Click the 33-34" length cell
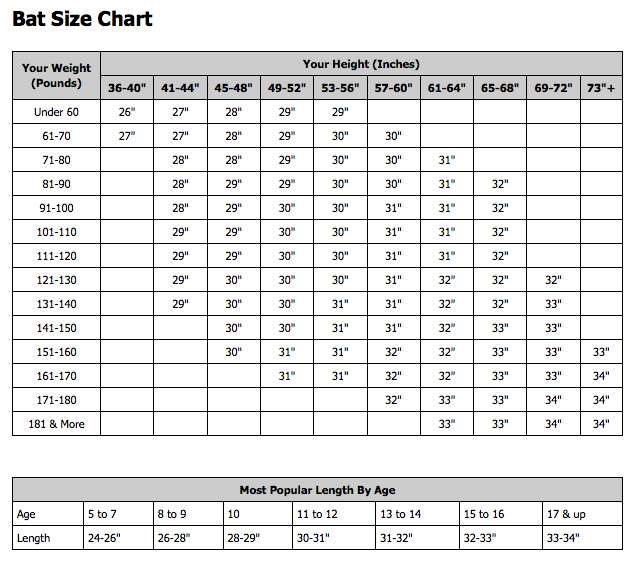 [583, 538]
